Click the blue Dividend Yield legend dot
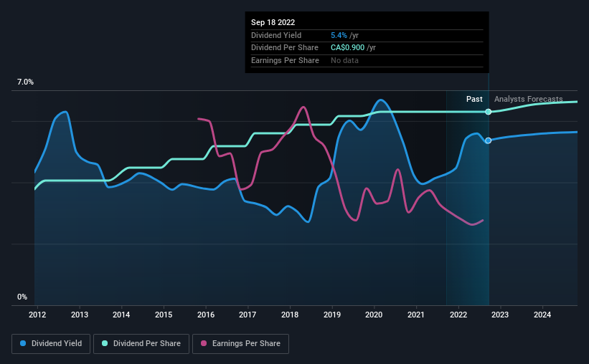The height and width of the screenshot is (364, 589). [23, 343]
